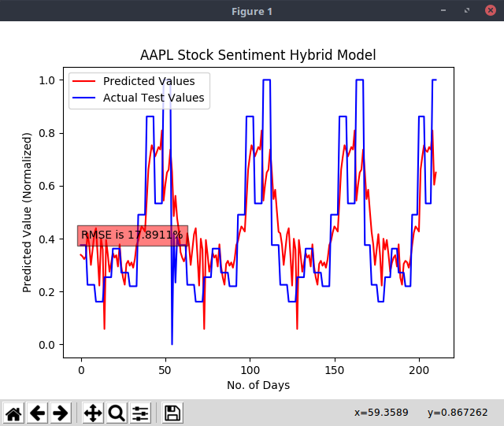The image size is (504, 426).
Task: Click the x-axis tick label 0
Action: click(x=81, y=370)
